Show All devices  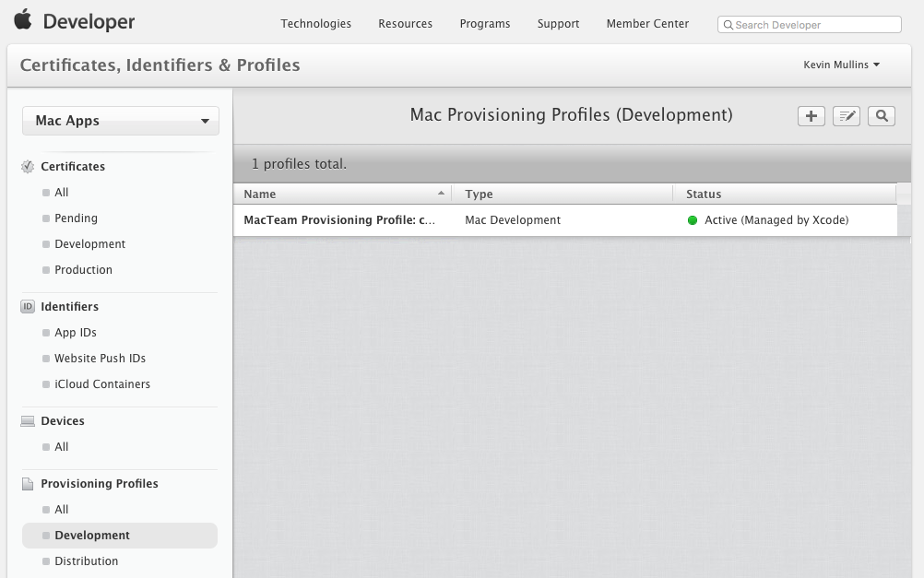[61, 447]
